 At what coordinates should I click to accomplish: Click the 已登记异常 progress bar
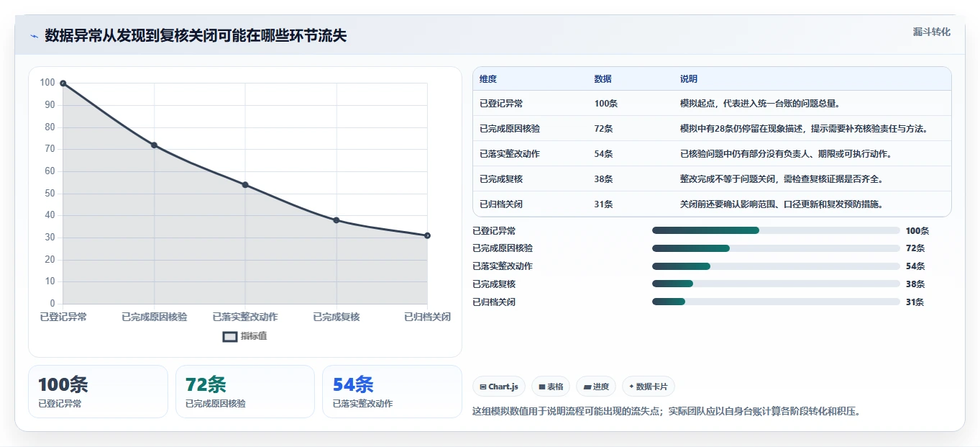pyautogui.click(x=776, y=230)
